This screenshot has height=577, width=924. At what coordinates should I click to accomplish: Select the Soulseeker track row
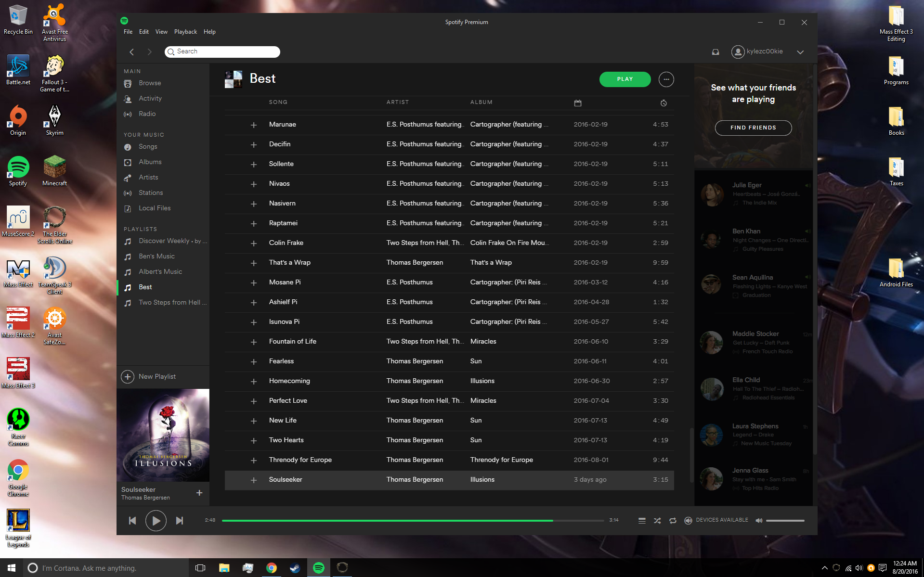click(449, 480)
